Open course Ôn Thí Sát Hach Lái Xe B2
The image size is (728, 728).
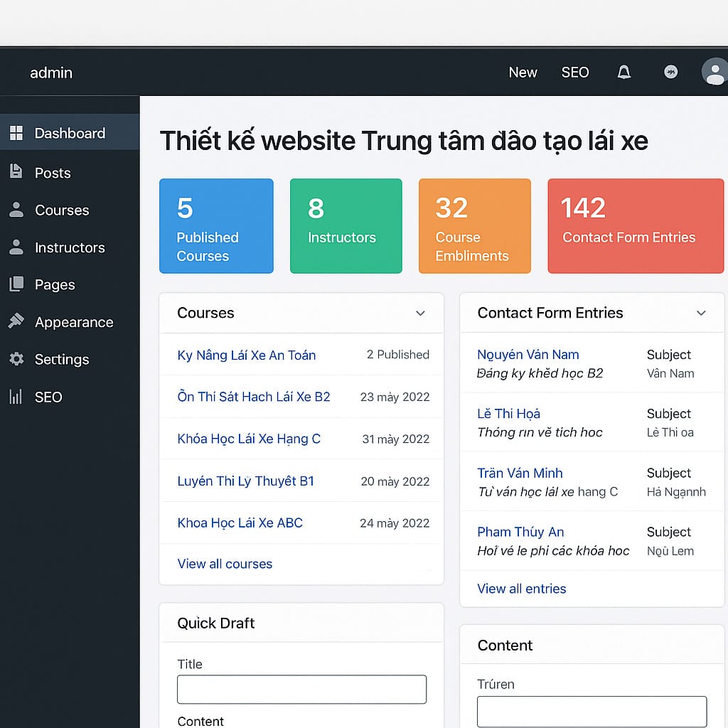tap(254, 397)
